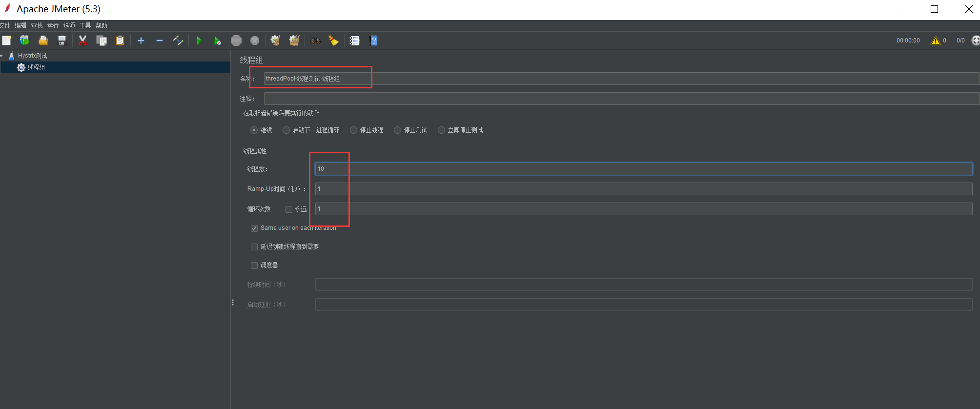This screenshot has height=409, width=980.
Task: Expand all tree nodes plus icon
Action: [141, 41]
